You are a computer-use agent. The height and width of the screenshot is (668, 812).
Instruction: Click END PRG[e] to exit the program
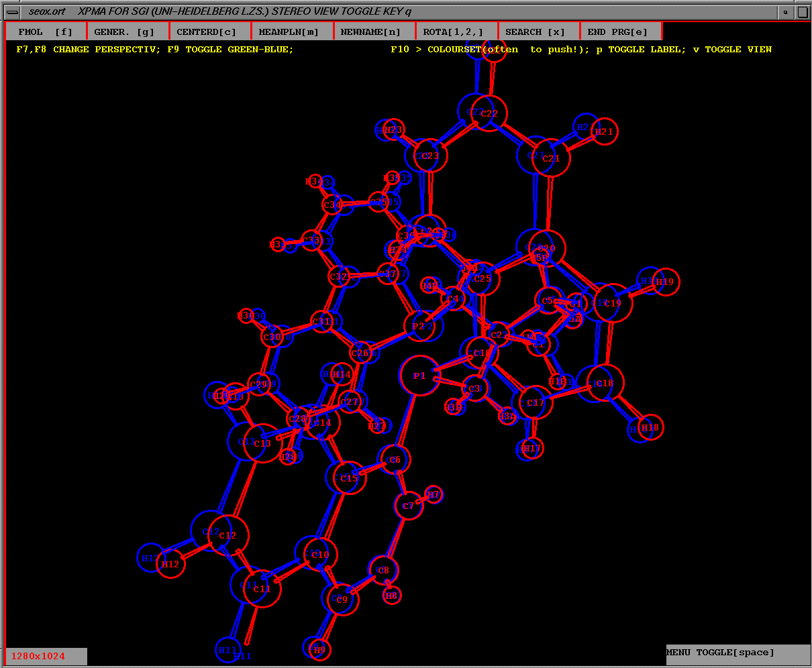click(x=620, y=32)
